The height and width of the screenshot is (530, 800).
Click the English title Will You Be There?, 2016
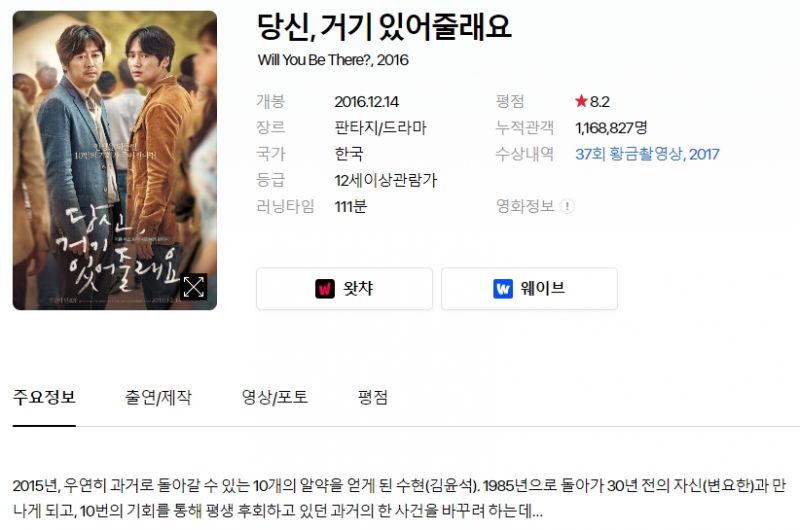click(333, 60)
